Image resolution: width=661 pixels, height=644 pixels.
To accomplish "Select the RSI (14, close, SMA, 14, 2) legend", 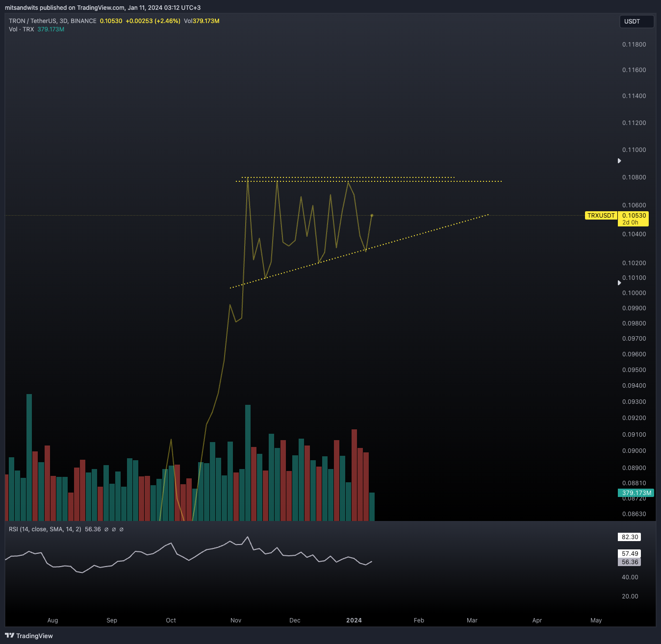I will point(45,529).
